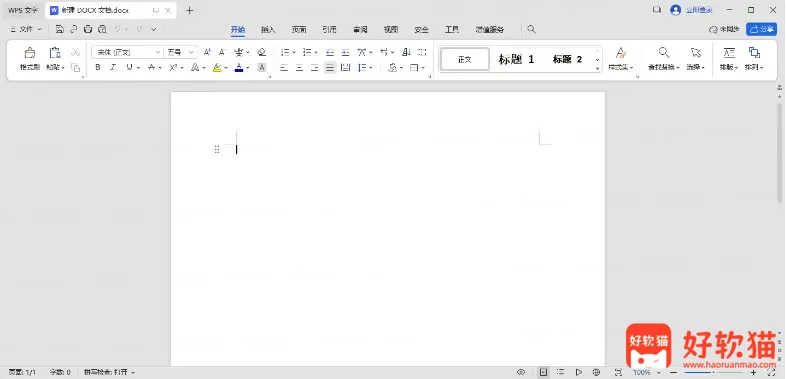Image resolution: width=786 pixels, height=379 pixels.
Task: Toggle Italic formatting
Action: 113,67
